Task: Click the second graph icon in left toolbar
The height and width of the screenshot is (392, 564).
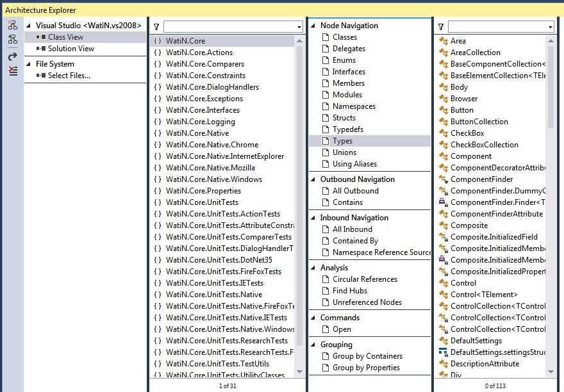Action: tap(13, 39)
